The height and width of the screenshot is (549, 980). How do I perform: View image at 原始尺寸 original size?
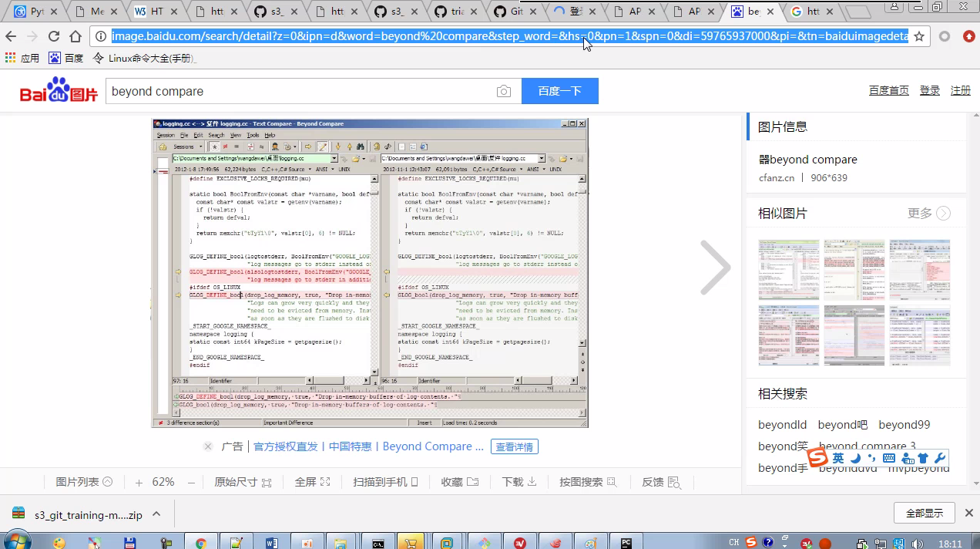point(243,482)
